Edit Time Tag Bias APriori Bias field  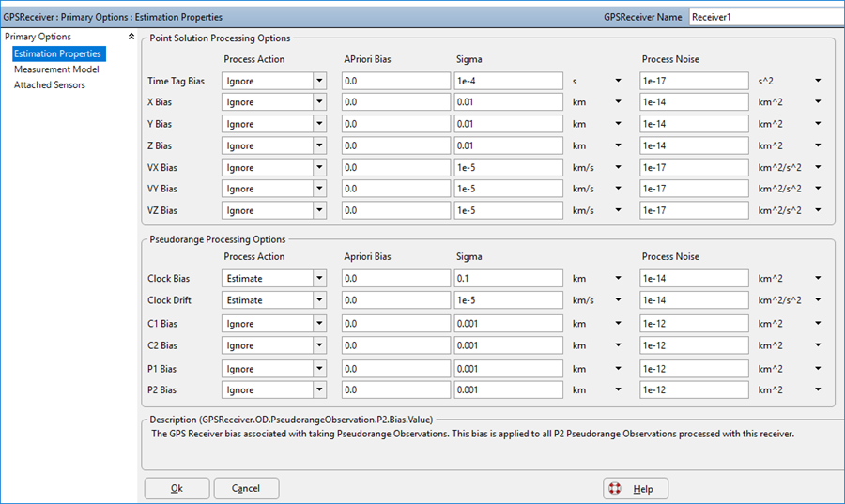pyautogui.click(x=396, y=81)
